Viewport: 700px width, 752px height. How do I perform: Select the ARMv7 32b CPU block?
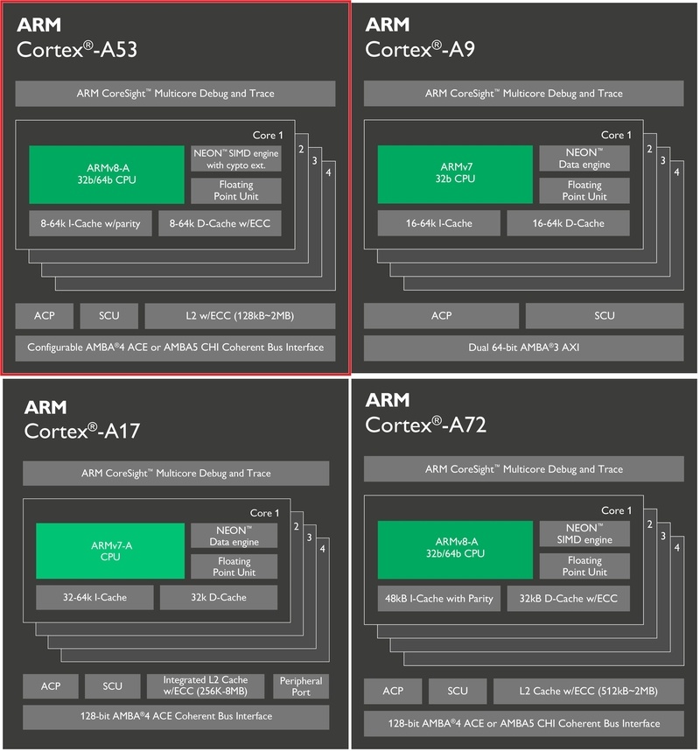454,173
